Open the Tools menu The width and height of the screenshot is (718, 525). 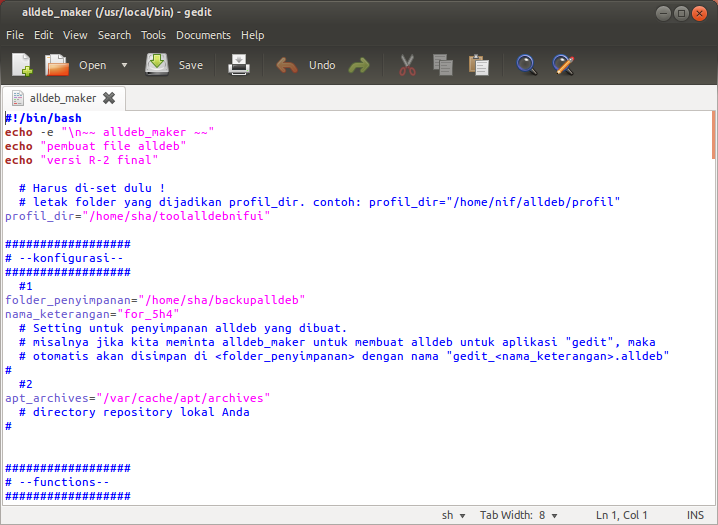click(x=153, y=35)
